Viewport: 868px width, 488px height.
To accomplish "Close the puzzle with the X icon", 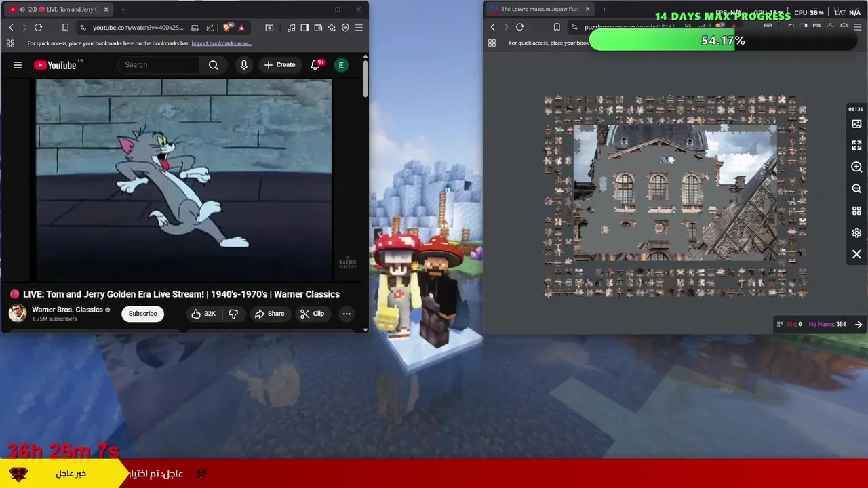I will tap(856, 254).
